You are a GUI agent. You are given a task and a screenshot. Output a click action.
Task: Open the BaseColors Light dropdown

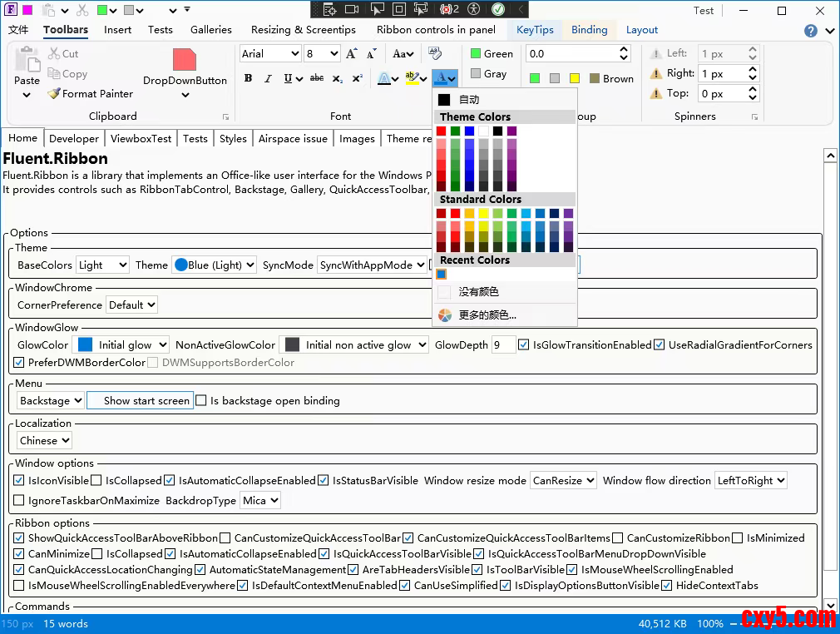tap(102, 265)
